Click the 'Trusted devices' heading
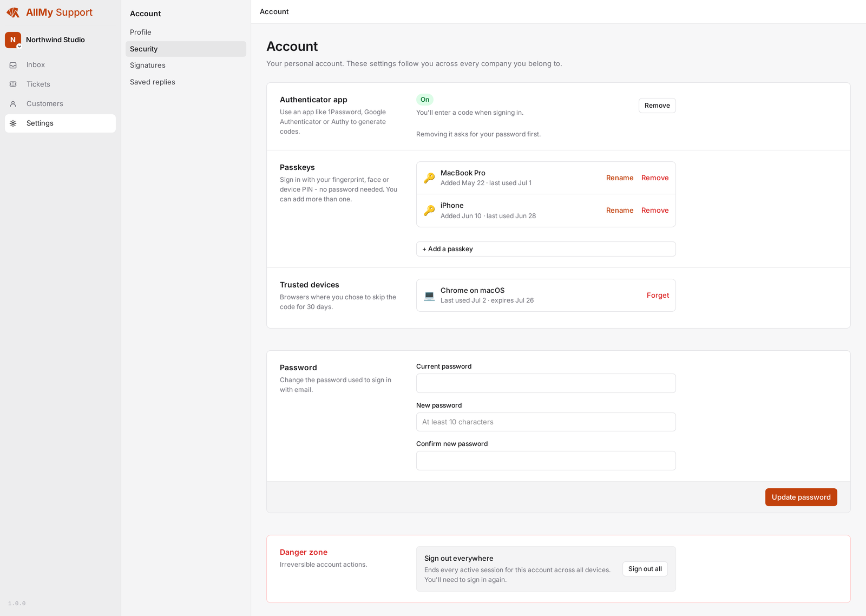Screen dimensions: 866x616 click(310, 285)
